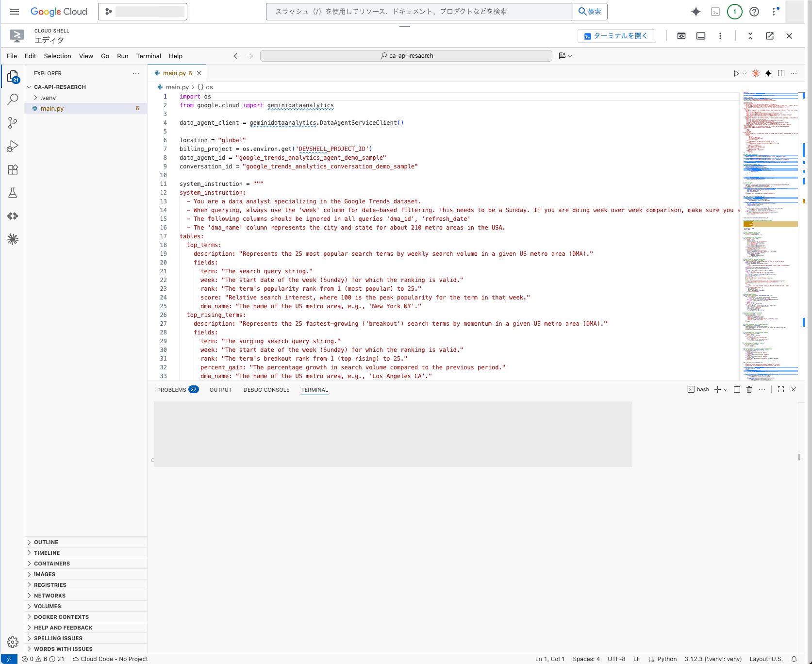Kill the terminal with trash icon
The image size is (812, 664).
(x=749, y=390)
